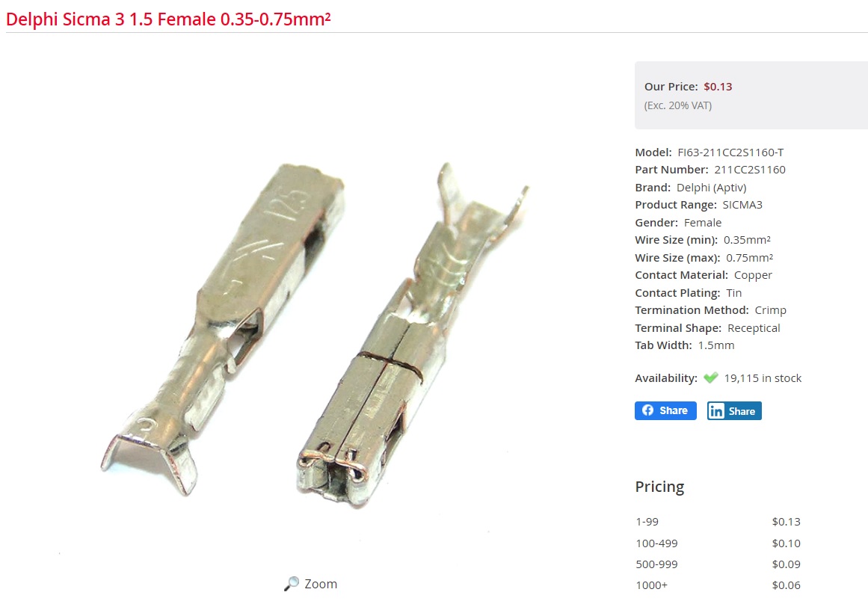Click the 19,115 in stock text
Viewport: 868px width, 604px height.
point(763,378)
